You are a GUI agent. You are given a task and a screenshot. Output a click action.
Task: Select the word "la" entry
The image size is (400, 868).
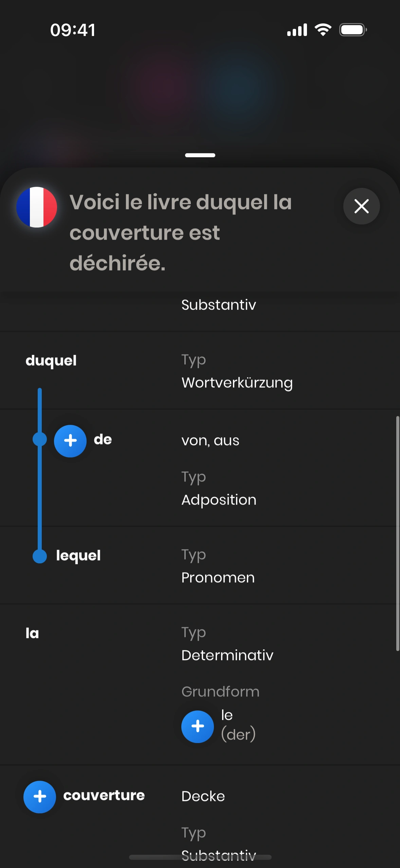tap(32, 633)
